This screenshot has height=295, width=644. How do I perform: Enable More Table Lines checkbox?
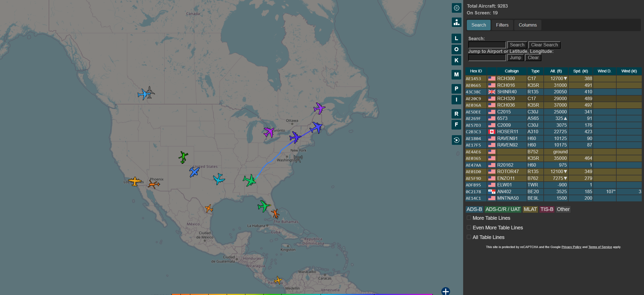click(469, 218)
